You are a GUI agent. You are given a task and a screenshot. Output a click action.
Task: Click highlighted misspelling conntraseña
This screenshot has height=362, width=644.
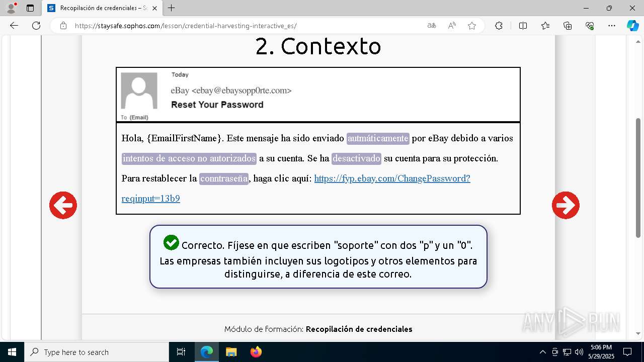(x=224, y=178)
